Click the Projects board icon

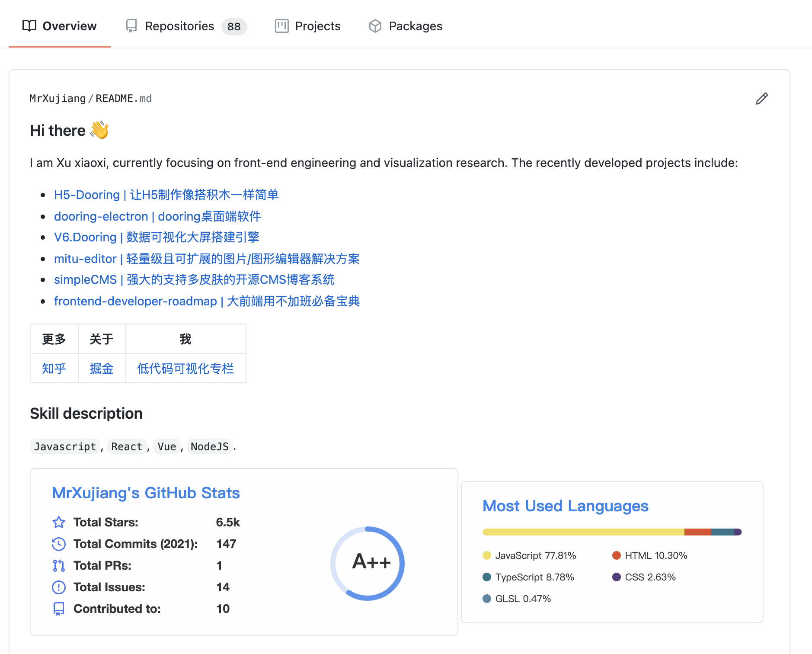(282, 26)
